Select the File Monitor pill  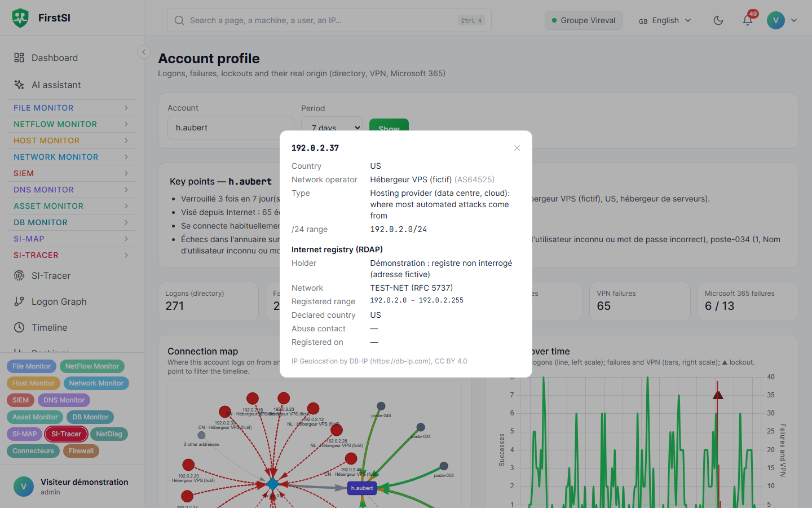click(32, 366)
